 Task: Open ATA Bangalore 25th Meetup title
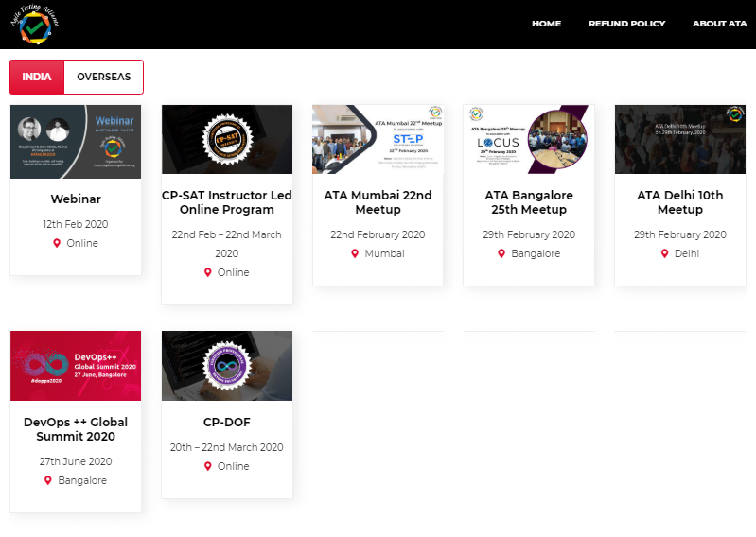(529, 202)
